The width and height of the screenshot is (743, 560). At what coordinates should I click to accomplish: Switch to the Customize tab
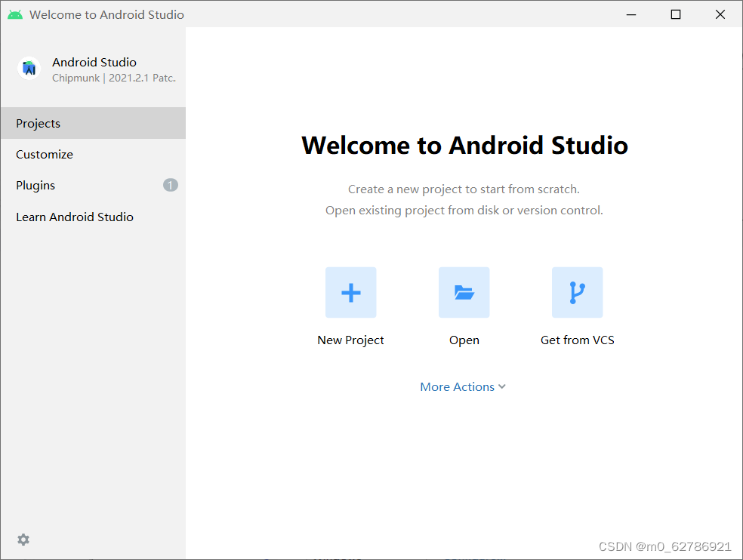pos(93,155)
